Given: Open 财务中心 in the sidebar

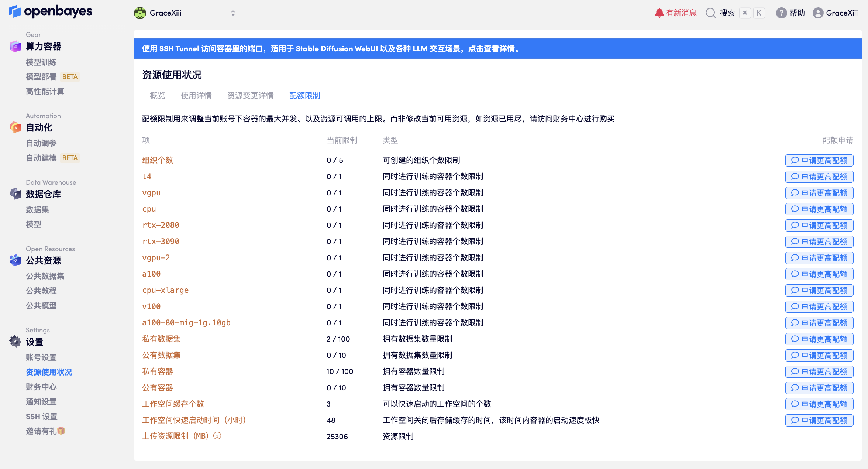Looking at the screenshot, I should (41, 387).
